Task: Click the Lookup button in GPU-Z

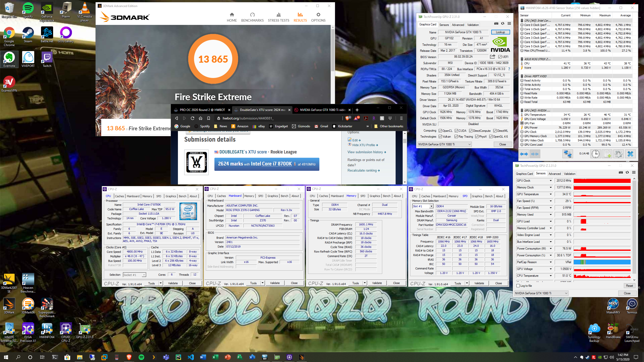Action: (500, 32)
